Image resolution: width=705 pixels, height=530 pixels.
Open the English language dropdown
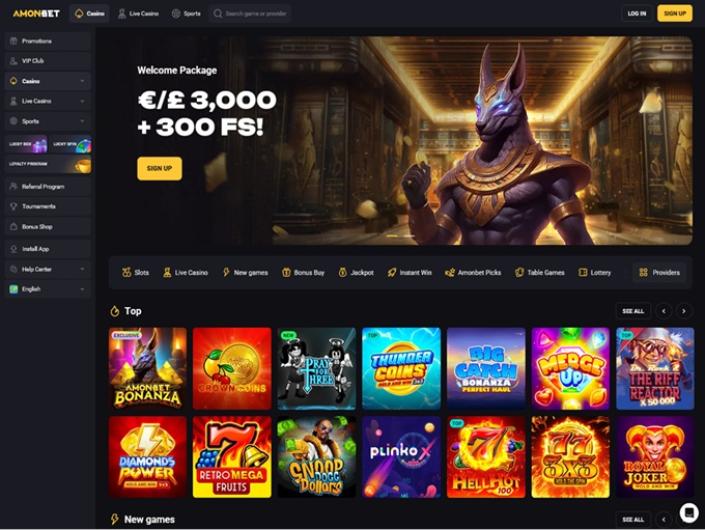click(48, 289)
